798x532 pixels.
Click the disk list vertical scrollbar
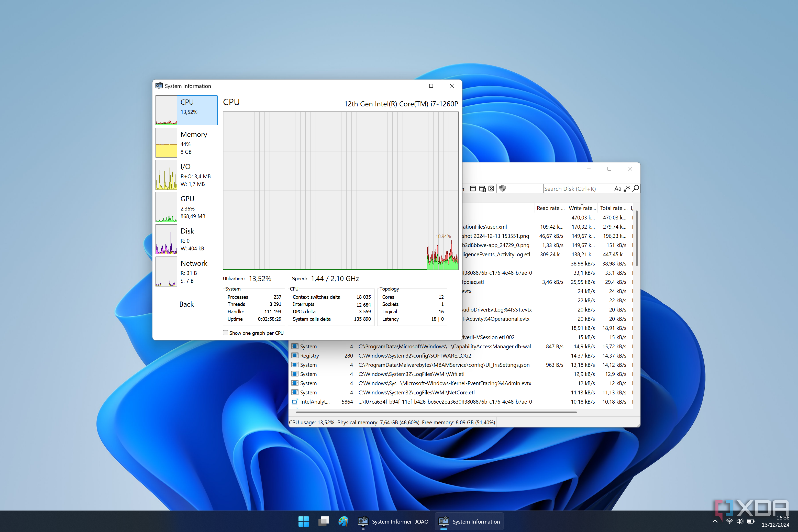pos(637,238)
